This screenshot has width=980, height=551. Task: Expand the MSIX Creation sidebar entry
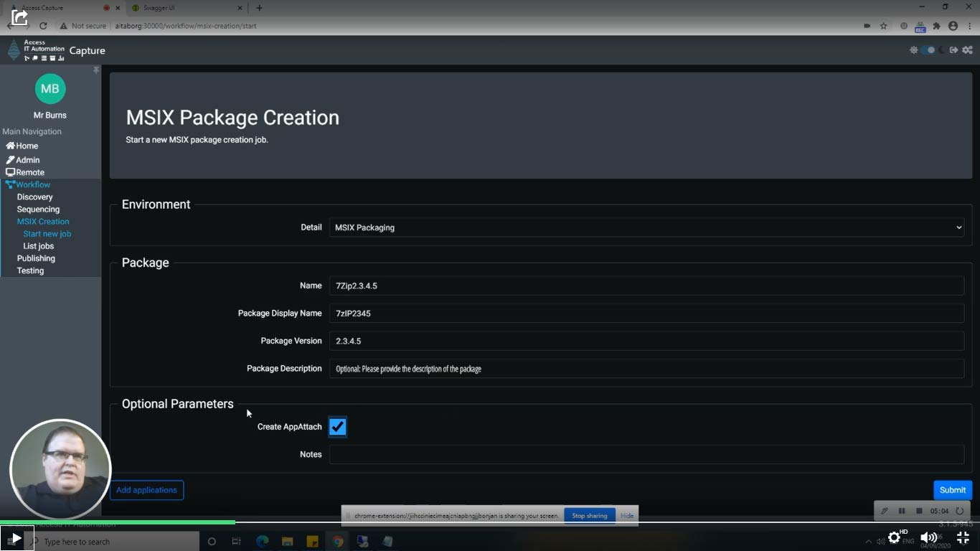[x=43, y=221]
